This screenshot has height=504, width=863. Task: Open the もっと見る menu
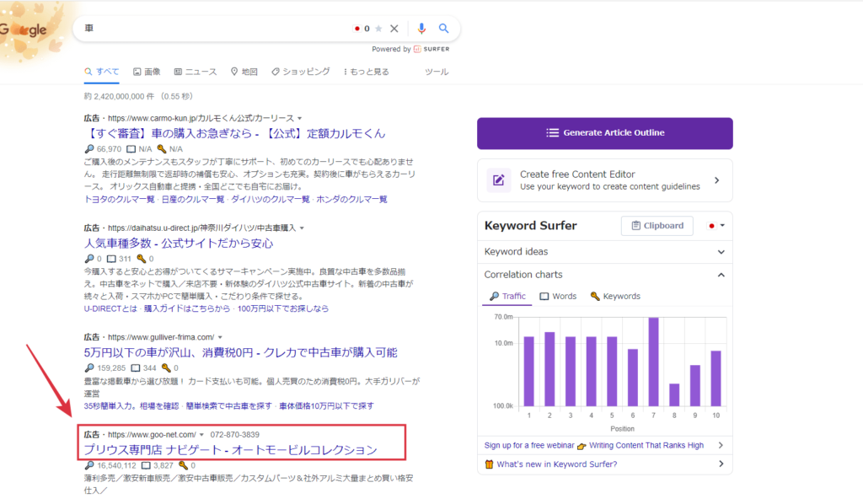(366, 72)
